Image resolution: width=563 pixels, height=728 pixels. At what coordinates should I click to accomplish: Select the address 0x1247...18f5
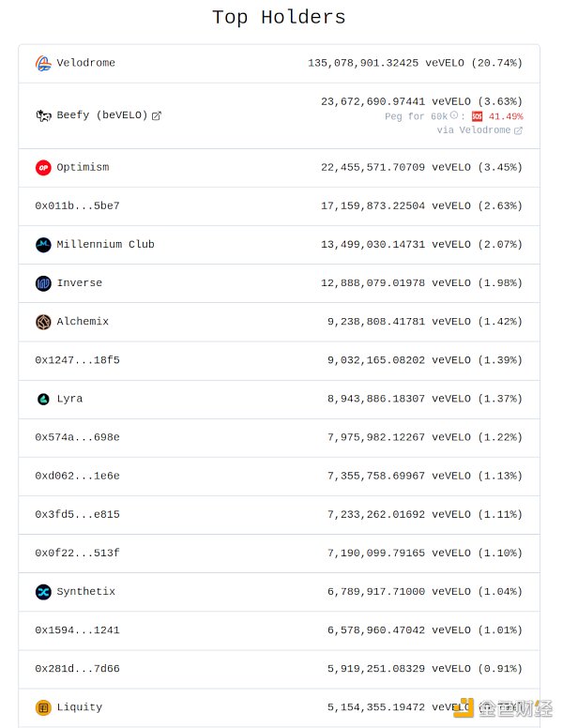[x=77, y=360]
